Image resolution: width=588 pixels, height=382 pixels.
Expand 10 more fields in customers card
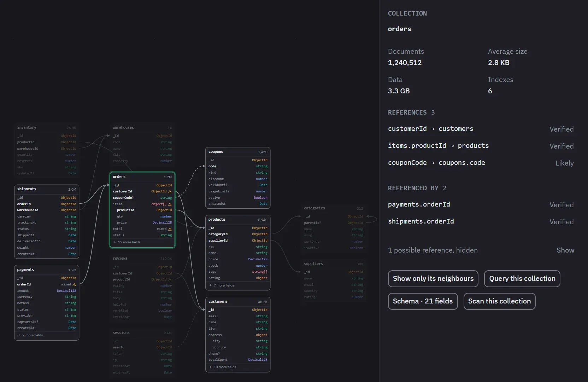223,367
